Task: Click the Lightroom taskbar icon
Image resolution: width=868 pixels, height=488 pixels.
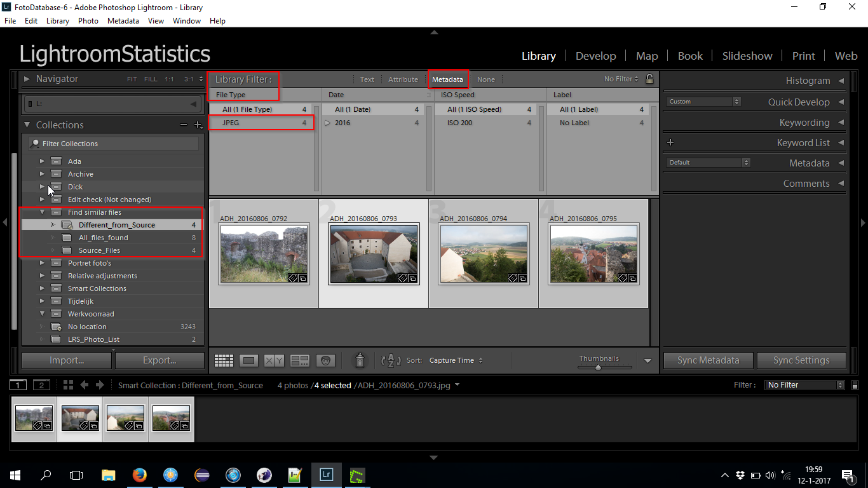Action: pyautogui.click(x=327, y=475)
